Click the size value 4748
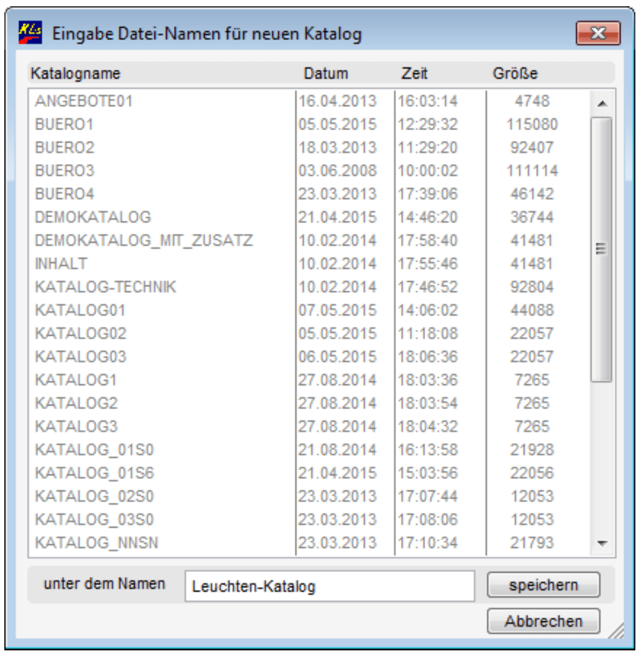The height and width of the screenshot is (659, 644). tap(532, 101)
